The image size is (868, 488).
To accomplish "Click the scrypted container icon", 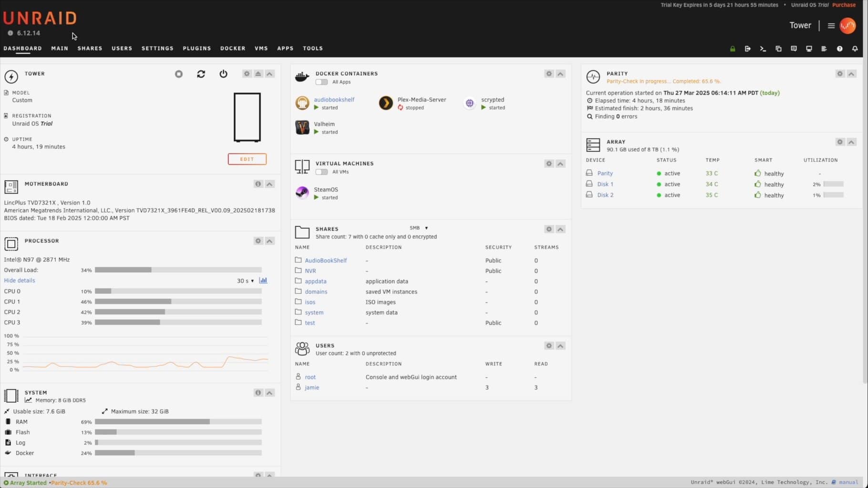I will coord(470,103).
